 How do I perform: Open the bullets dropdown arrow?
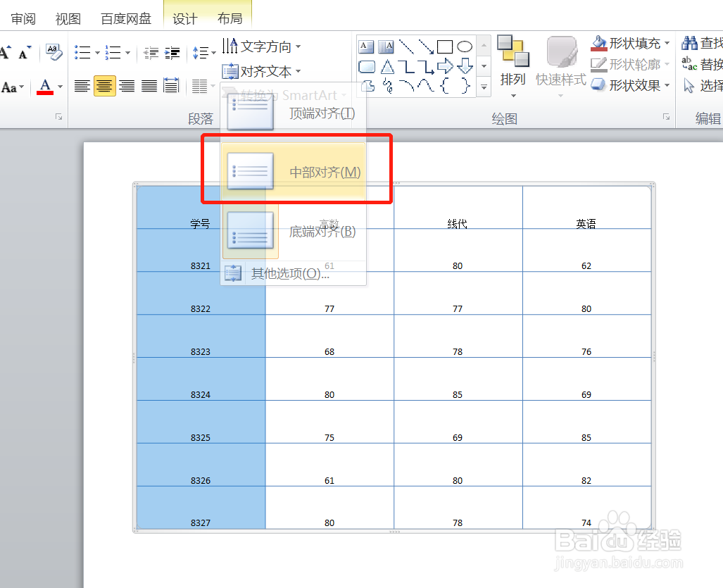(x=97, y=53)
